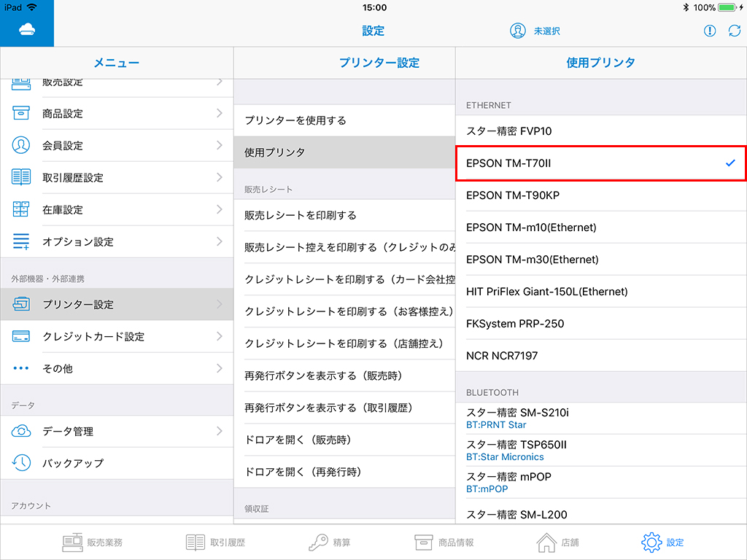Expand the クレジットカード設定 arrow

pyautogui.click(x=219, y=336)
